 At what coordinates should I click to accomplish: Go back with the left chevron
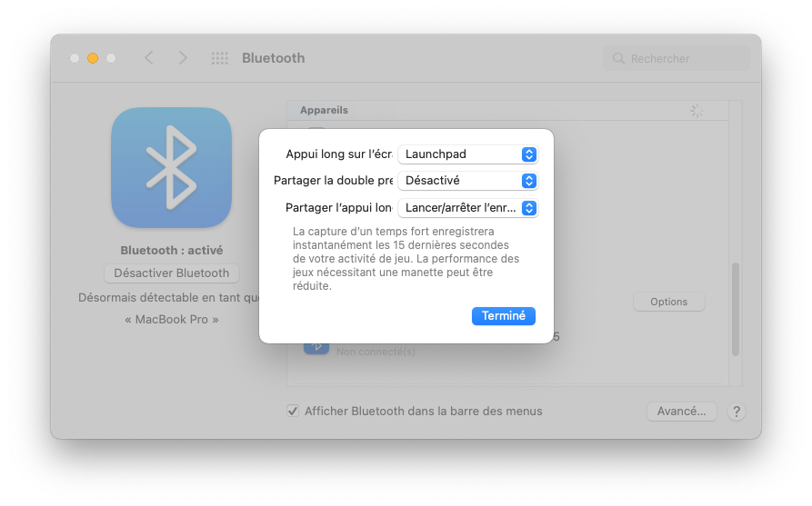coord(149,58)
